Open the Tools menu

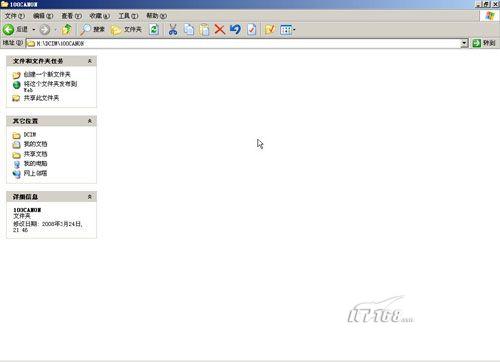[x=128, y=16]
